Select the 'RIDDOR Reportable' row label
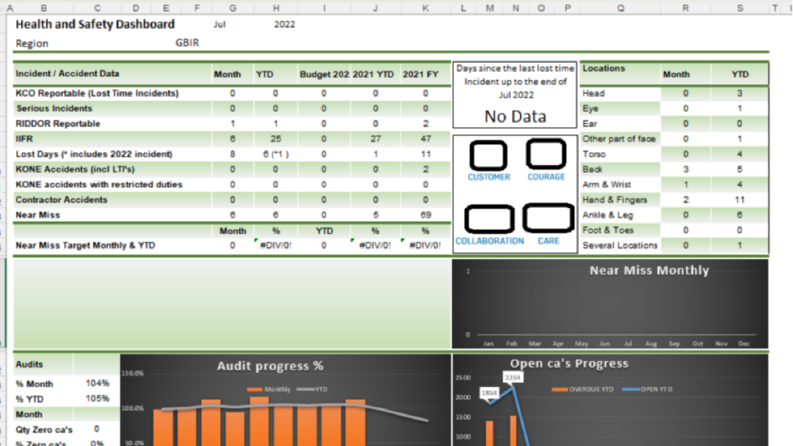 58,123
